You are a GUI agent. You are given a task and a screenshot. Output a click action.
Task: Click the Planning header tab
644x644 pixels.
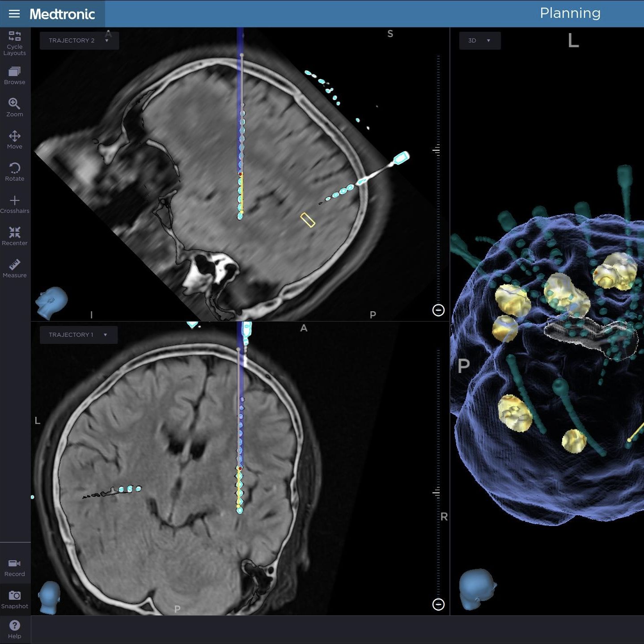click(570, 13)
